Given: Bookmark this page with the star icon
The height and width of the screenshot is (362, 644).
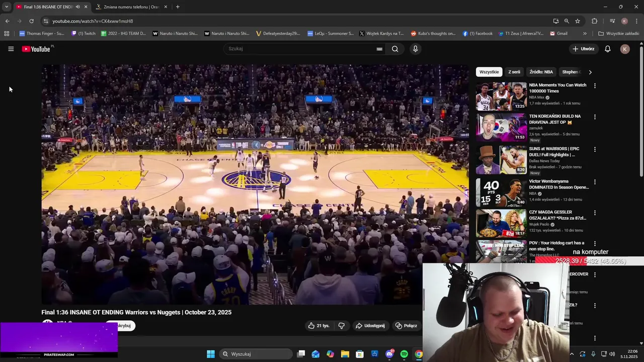Looking at the screenshot, I should click(x=578, y=21).
